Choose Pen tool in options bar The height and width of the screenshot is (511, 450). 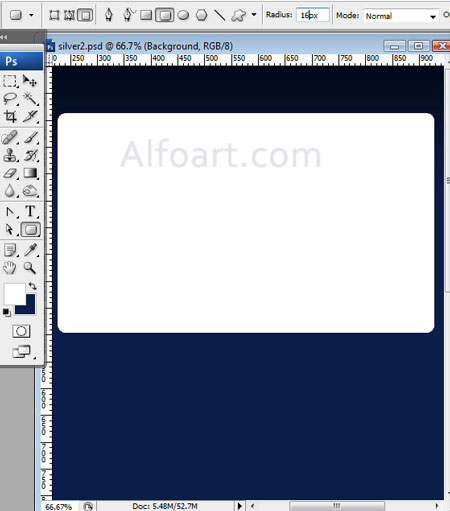click(x=109, y=15)
